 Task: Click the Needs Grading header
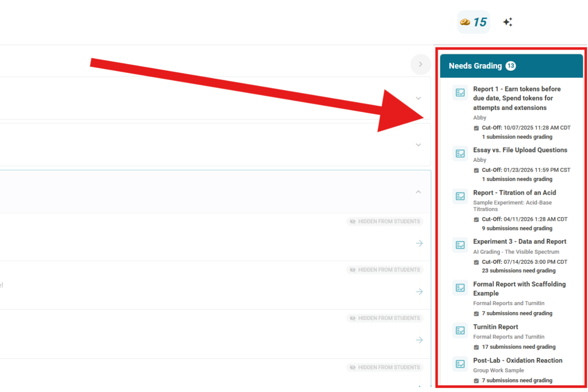(x=511, y=66)
